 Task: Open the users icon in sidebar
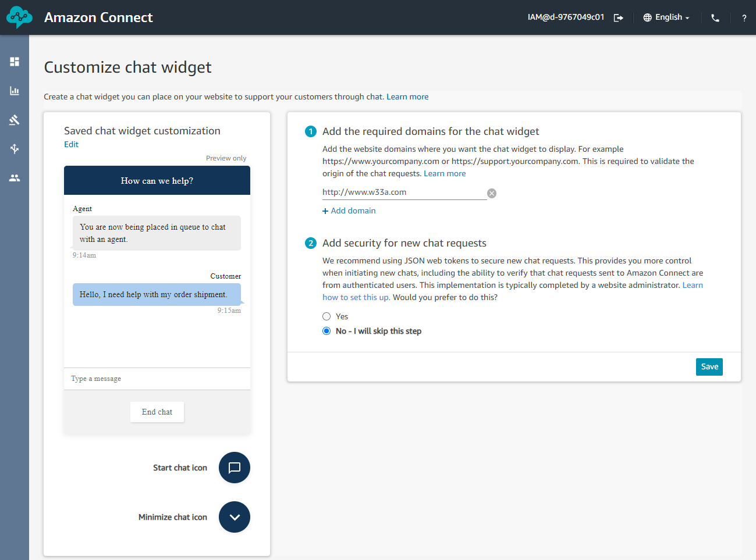tap(15, 178)
